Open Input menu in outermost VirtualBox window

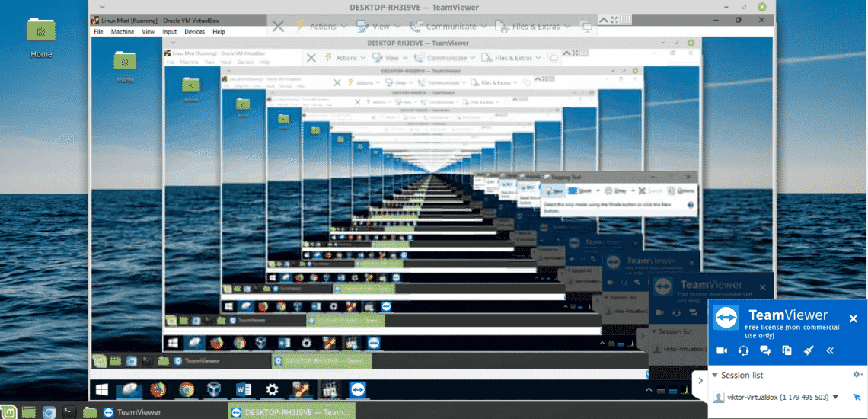(x=169, y=31)
